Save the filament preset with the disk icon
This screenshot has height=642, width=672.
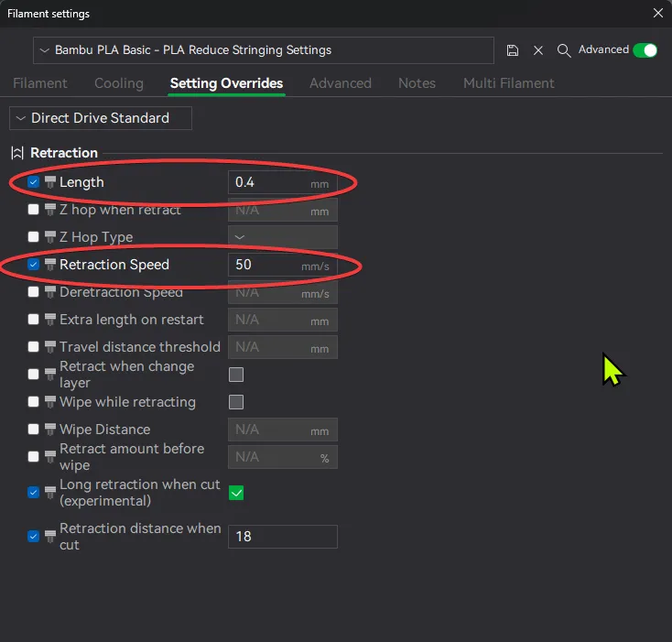point(513,50)
